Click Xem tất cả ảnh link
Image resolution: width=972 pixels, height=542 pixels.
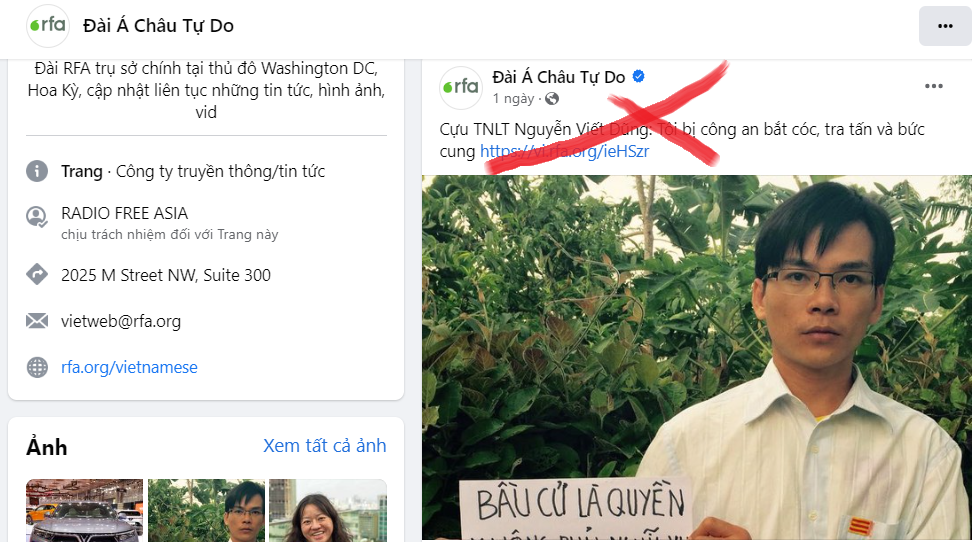pyautogui.click(x=325, y=445)
